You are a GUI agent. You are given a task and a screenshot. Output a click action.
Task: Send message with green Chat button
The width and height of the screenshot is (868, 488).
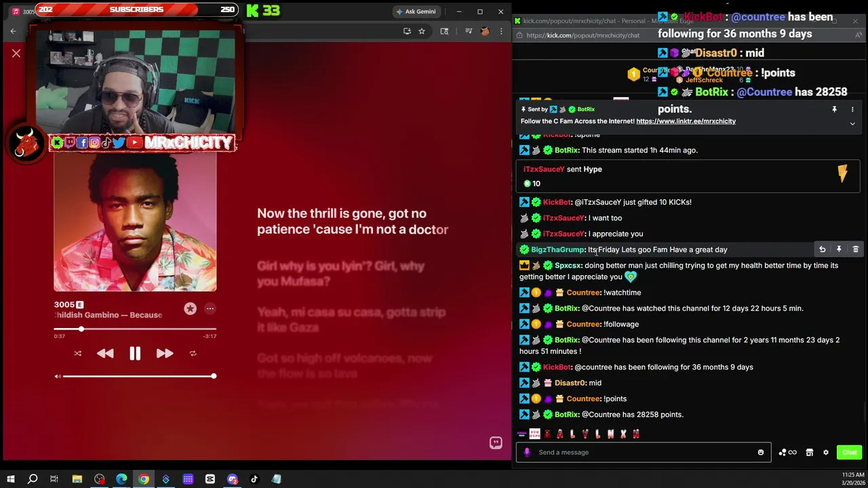[849, 452]
